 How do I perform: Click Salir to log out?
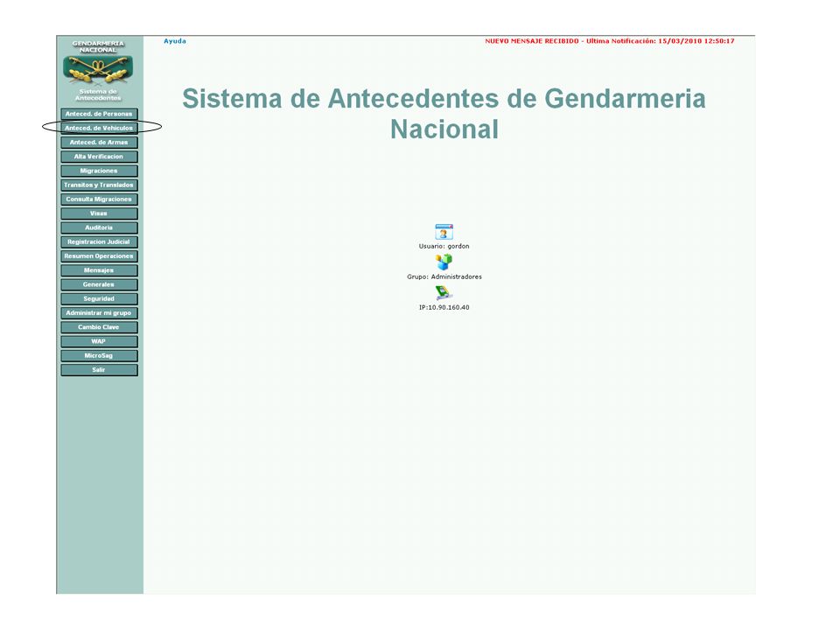[99, 369]
